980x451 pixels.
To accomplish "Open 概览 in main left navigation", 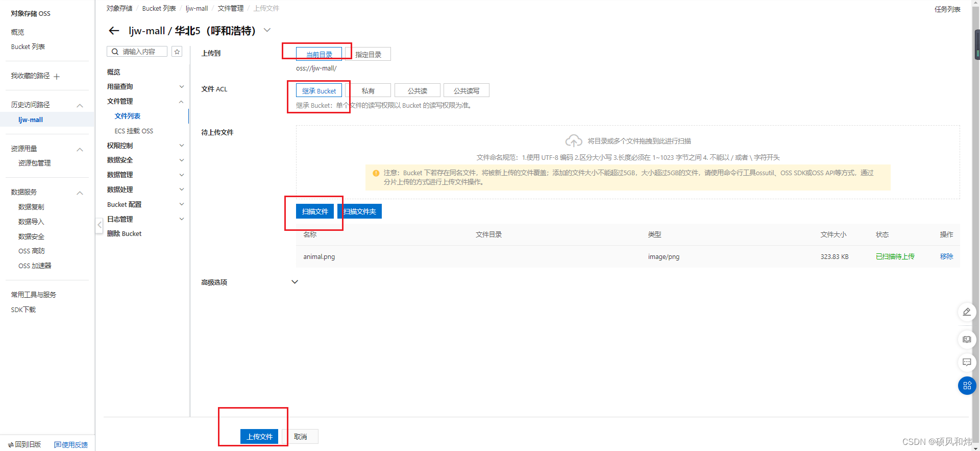I will 17,32.
